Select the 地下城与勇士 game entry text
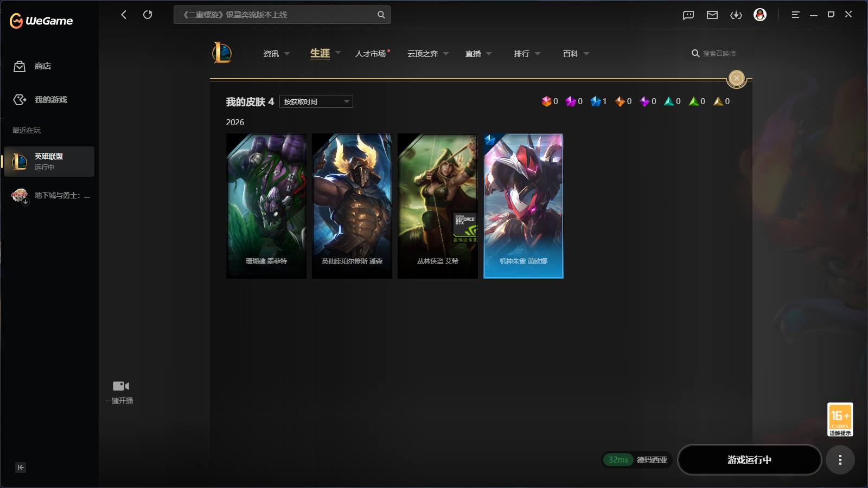The image size is (868, 488). pyautogui.click(x=62, y=195)
